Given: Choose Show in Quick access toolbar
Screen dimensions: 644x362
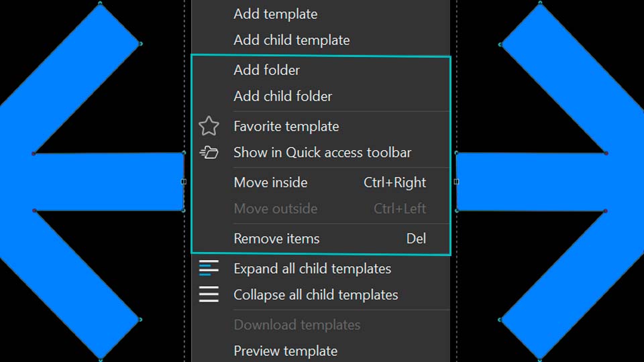Looking at the screenshot, I should click(321, 153).
